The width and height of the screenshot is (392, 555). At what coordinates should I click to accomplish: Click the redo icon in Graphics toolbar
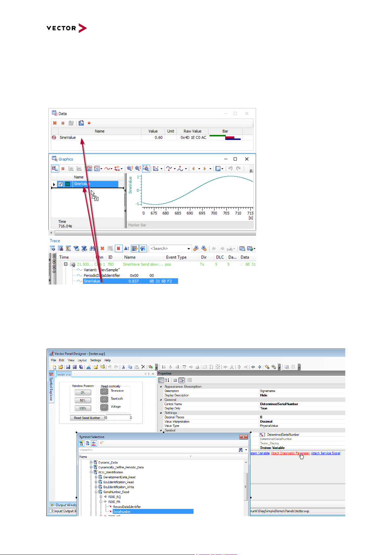(x=239, y=169)
